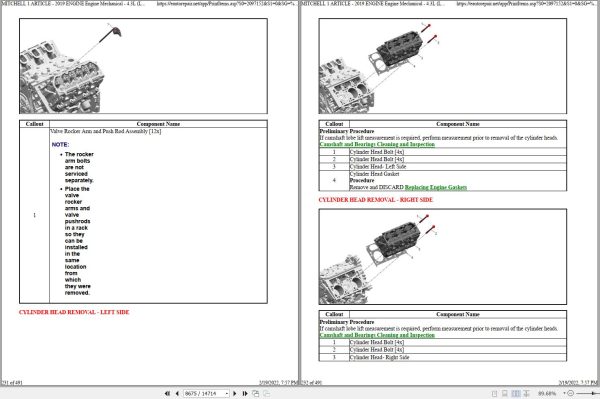Go to the previous page arrow
Viewport: 600px width, 399px height.
click(x=177, y=393)
